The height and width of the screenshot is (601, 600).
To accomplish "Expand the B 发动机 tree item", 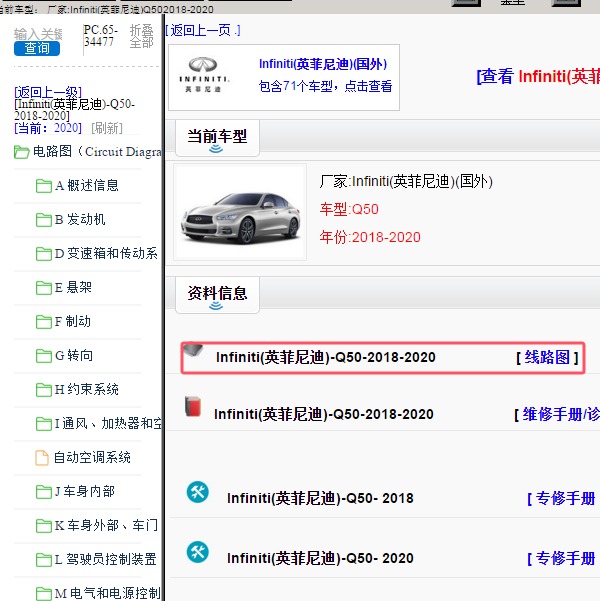I will [80, 219].
